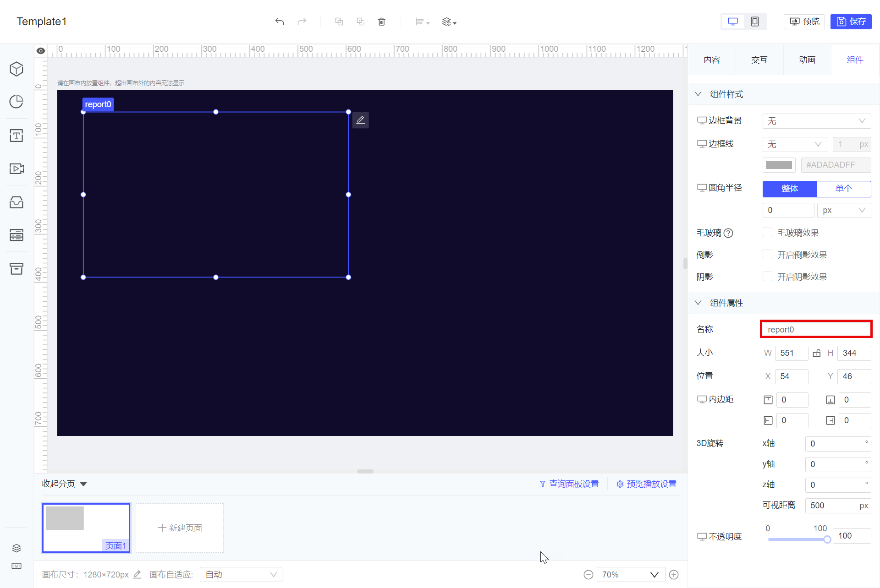880x588 pixels.
Task: Collapse the 组件样式 section
Action: (698, 94)
